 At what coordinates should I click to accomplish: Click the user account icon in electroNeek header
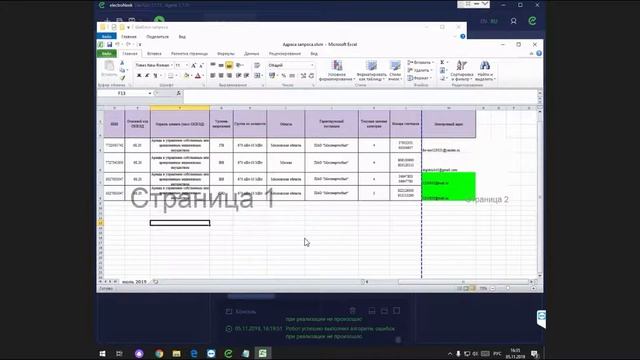click(x=513, y=21)
